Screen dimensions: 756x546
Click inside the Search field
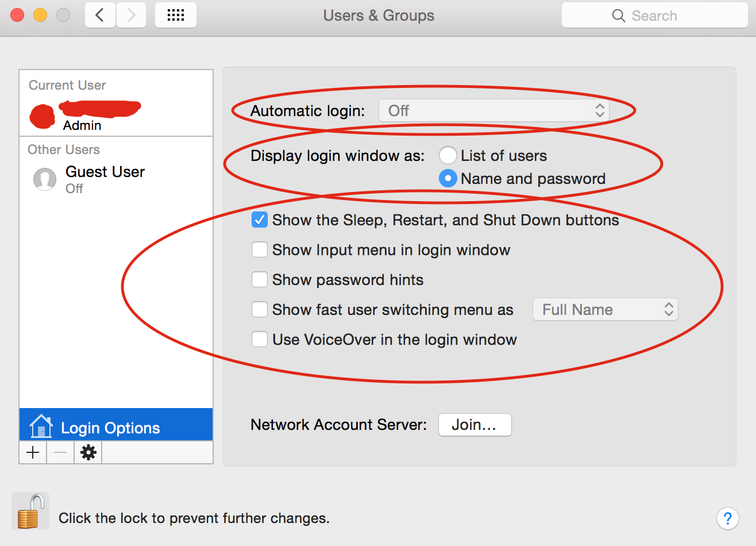click(x=655, y=16)
